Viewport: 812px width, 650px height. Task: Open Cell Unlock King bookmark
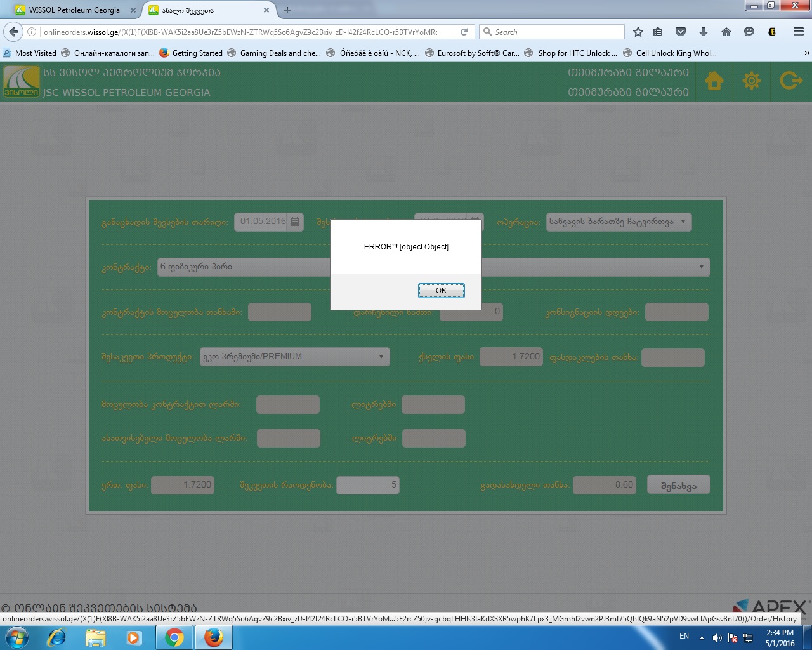coord(670,53)
